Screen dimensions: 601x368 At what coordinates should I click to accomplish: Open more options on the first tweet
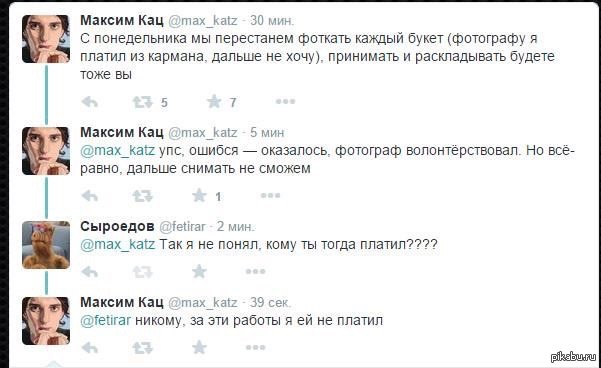point(285,102)
